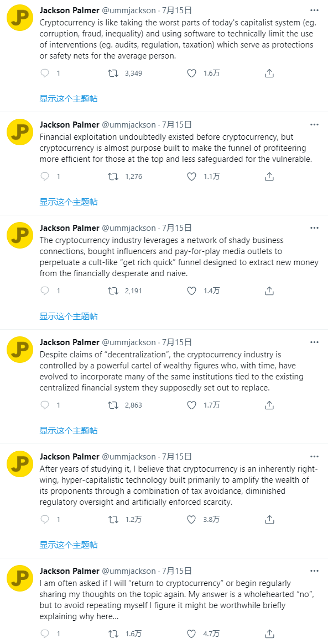328x644 pixels.
Task: Retweet the tweet with 1,276 retweets
Action: click(x=113, y=177)
